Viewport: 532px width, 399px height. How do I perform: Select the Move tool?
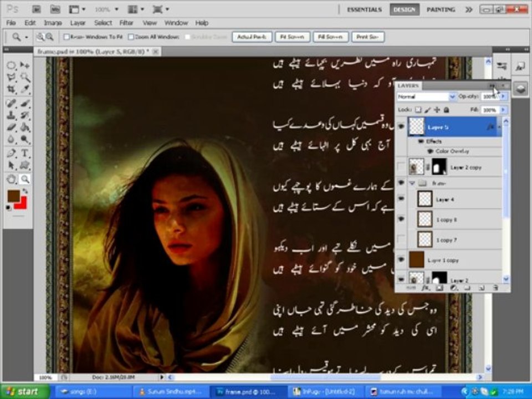pyautogui.click(x=24, y=65)
